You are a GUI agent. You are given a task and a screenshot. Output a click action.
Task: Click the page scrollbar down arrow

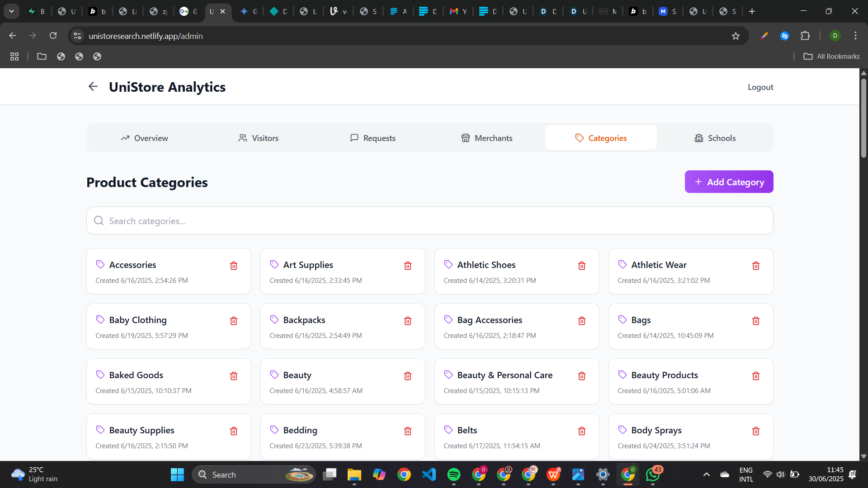(863, 456)
